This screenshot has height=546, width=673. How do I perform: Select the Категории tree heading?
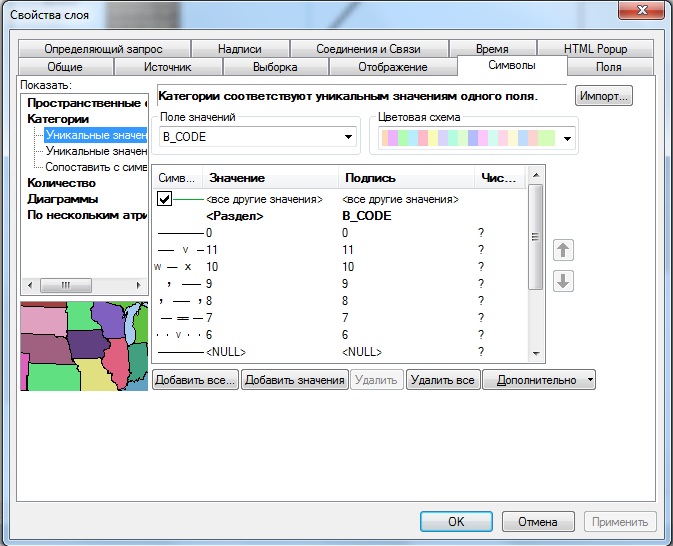(58, 119)
